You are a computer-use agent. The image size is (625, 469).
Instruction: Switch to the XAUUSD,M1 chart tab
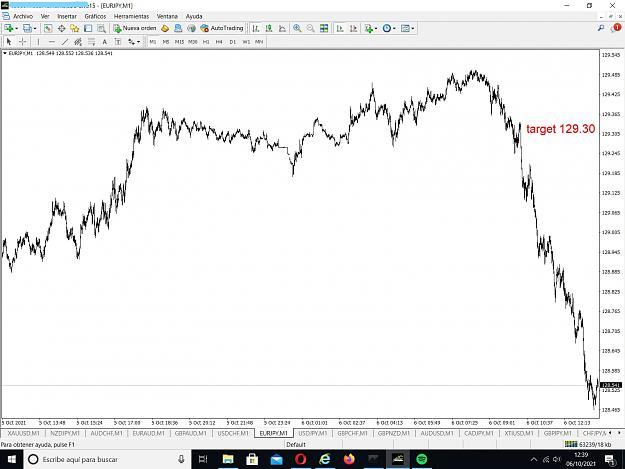pos(24,433)
